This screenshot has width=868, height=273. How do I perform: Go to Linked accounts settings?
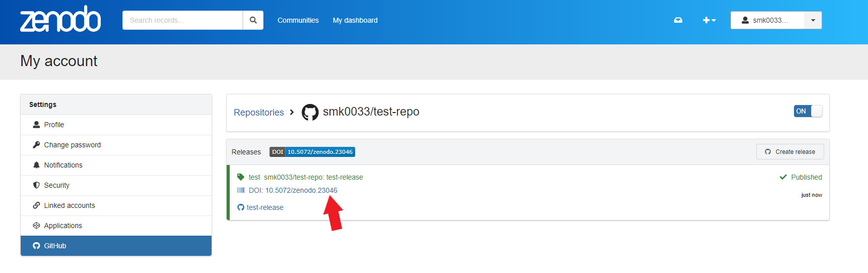pos(116,205)
